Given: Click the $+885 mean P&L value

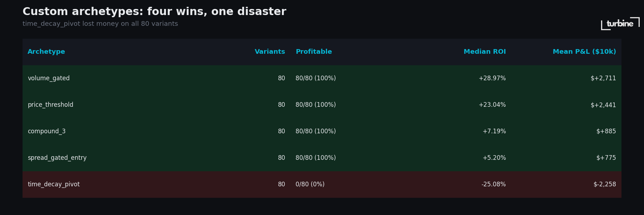Looking at the screenshot, I should click(x=606, y=131).
